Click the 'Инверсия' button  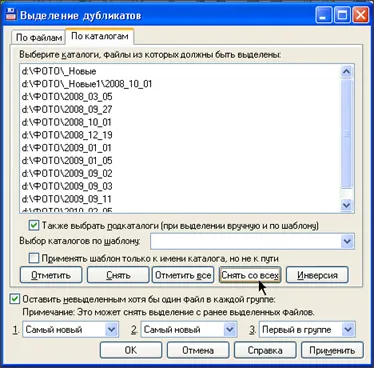pyautogui.click(x=317, y=275)
